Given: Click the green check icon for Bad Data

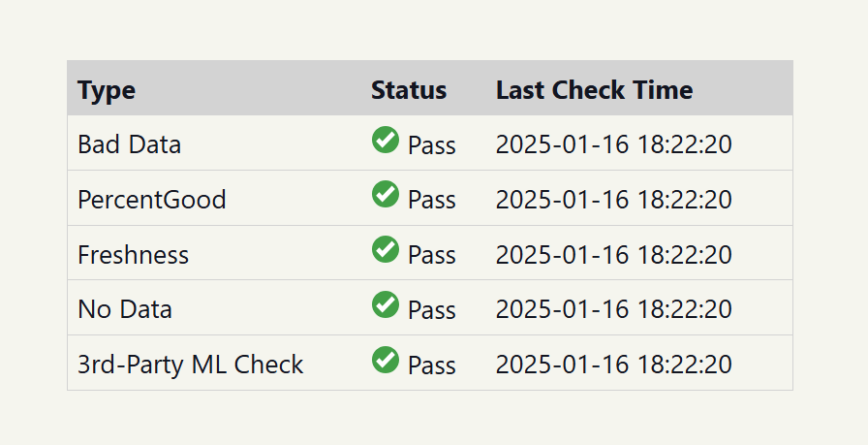Looking at the screenshot, I should click(x=386, y=140).
